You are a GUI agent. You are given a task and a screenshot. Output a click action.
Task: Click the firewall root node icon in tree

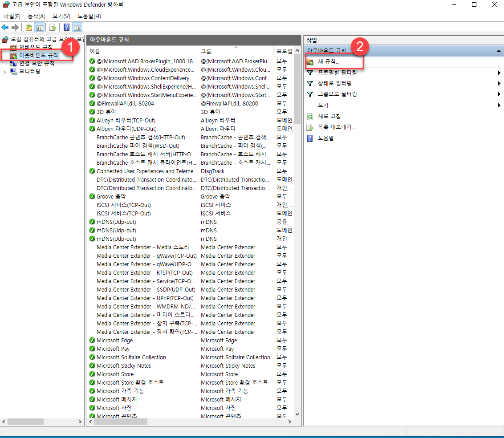[5, 39]
